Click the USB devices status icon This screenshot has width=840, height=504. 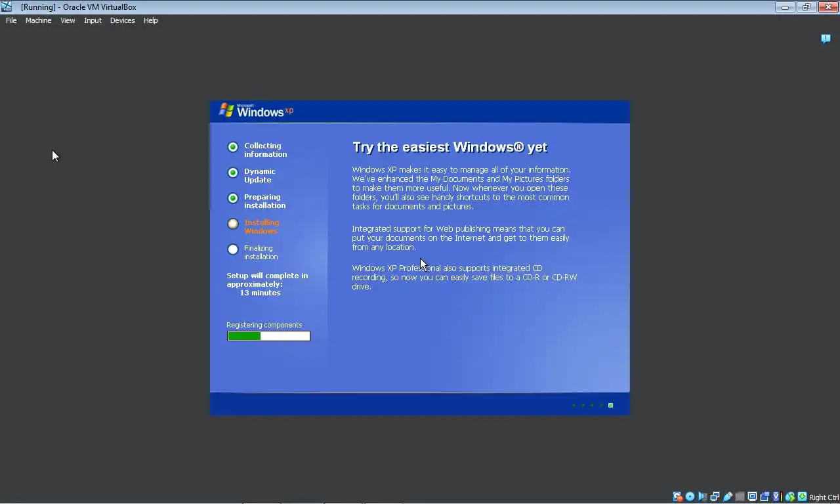[727, 497]
